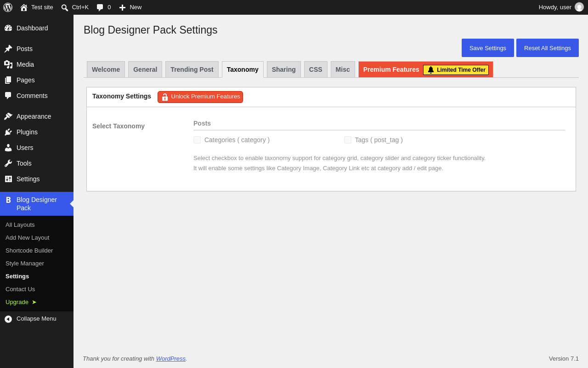Switch to the CSS tab
The image size is (588, 368).
316,69
